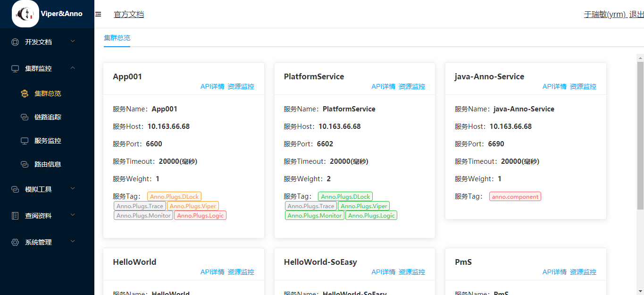Expand the 开发文档 submenu chevron
The height and width of the screenshot is (295, 644).
click(73, 42)
